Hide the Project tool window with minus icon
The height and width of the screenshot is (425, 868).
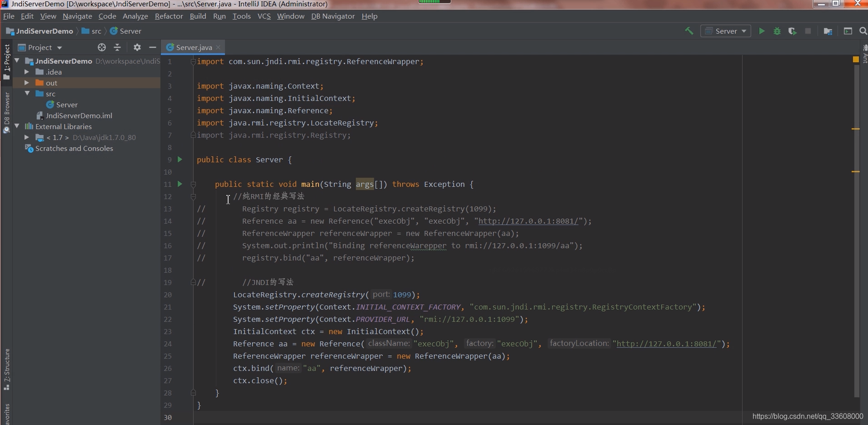(x=153, y=47)
